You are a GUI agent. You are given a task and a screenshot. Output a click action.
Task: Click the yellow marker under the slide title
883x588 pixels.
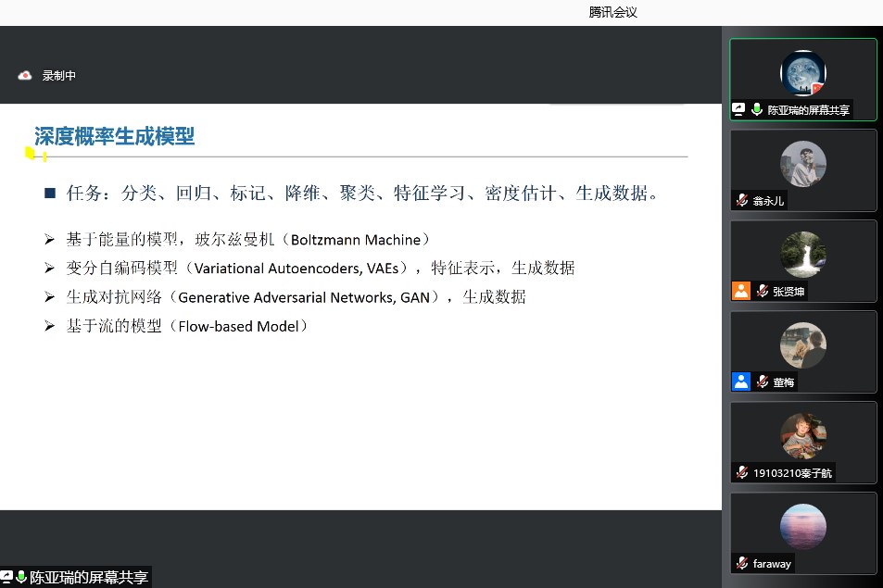pos(31,154)
